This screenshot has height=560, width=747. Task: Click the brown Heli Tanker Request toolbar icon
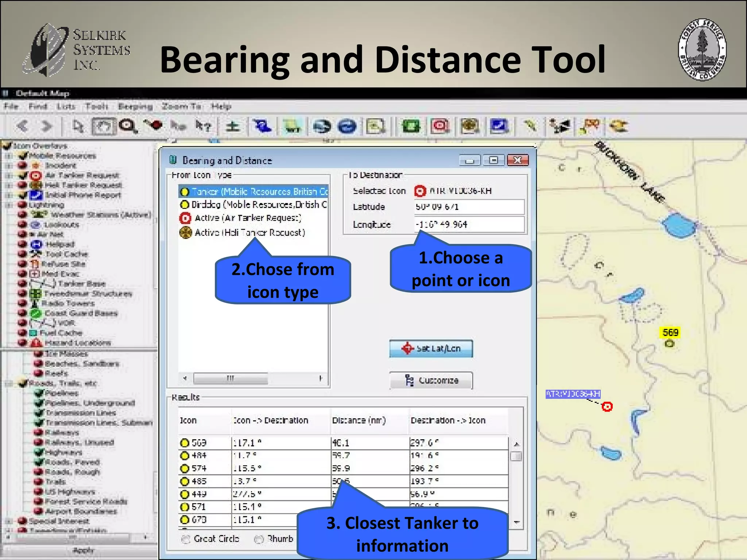469,127
